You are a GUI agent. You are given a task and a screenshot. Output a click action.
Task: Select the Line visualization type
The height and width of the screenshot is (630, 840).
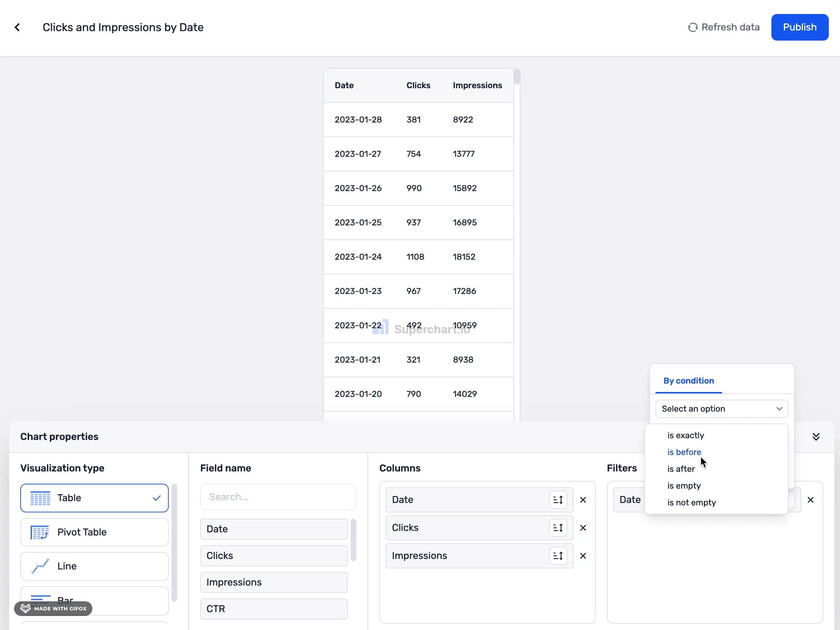(94, 566)
